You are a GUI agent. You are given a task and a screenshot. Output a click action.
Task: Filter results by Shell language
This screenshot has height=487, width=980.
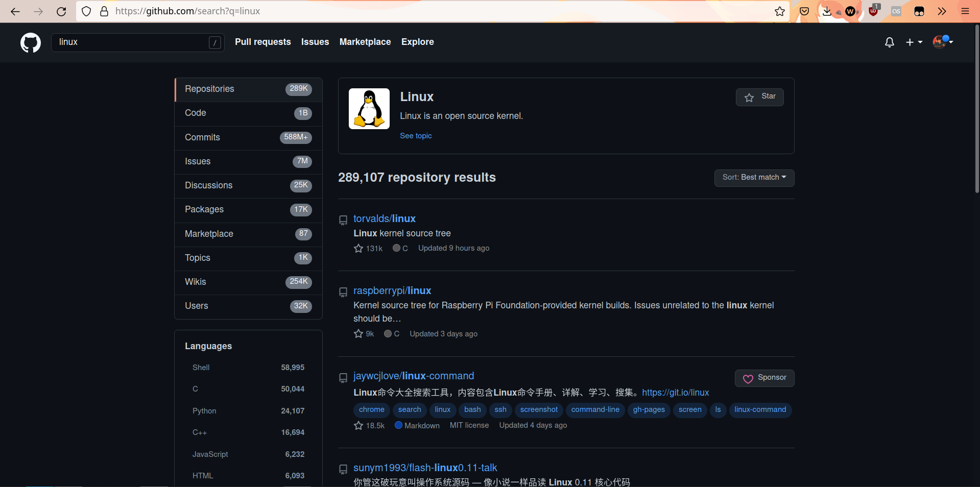pyautogui.click(x=248, y=368)
